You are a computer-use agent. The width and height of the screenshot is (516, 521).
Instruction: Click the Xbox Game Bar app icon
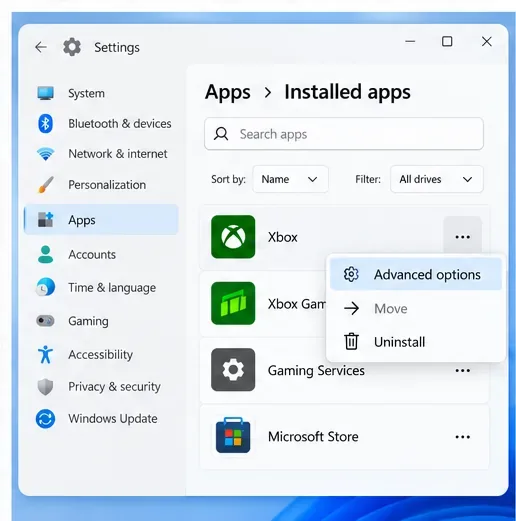233,303
